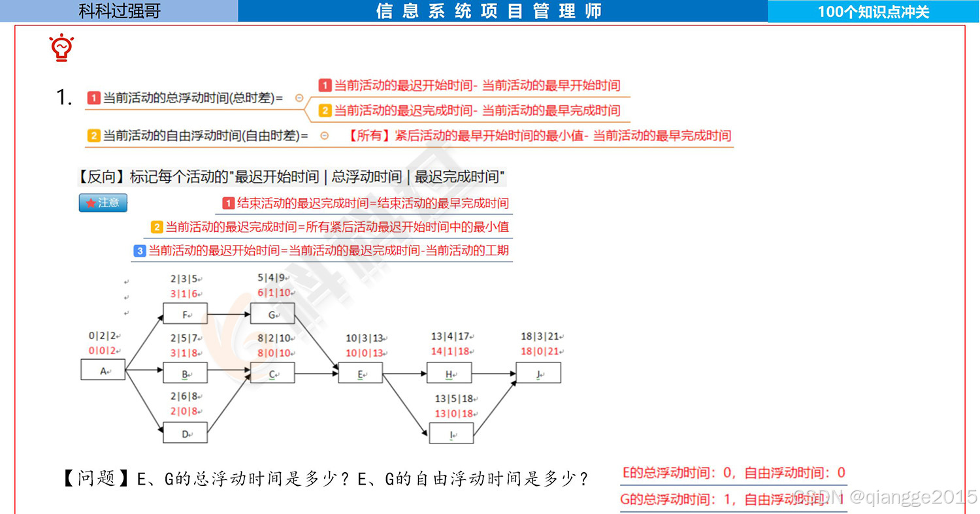
Task: Click activity node I in diagram
Action: (x=451, y=433)
